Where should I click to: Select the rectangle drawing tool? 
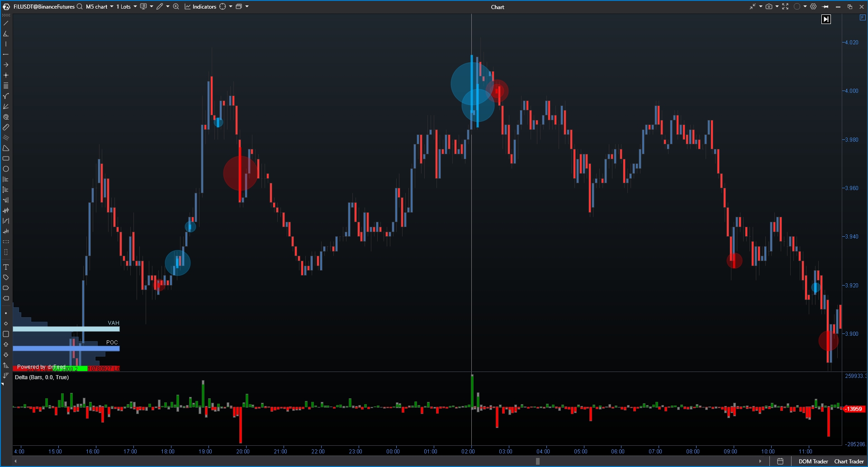(6, 159)
